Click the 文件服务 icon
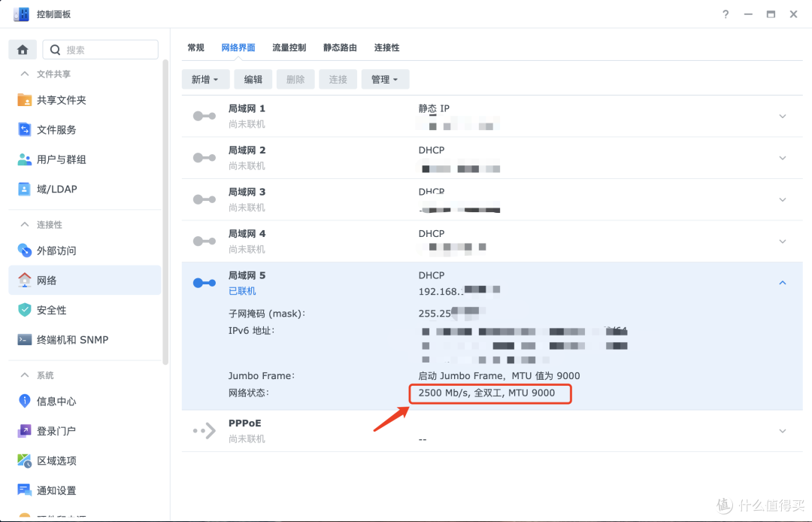 (x=24, y=129)
